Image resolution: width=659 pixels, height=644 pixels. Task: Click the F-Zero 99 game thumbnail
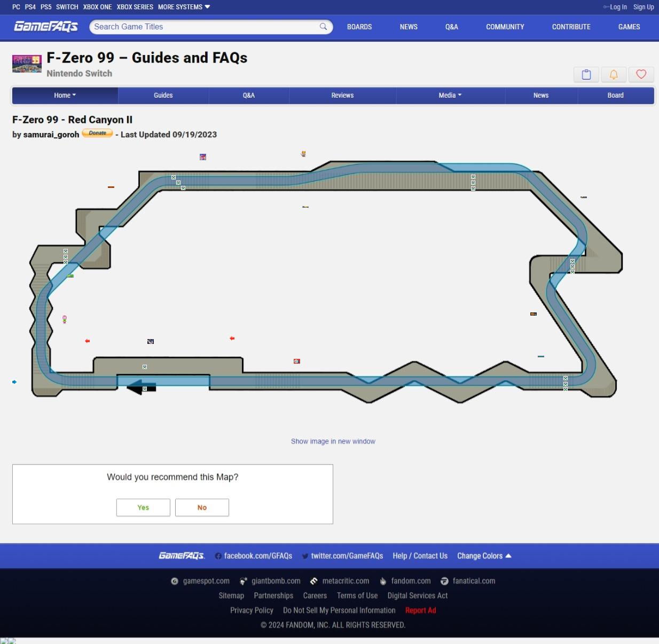[x=27, y=64]
